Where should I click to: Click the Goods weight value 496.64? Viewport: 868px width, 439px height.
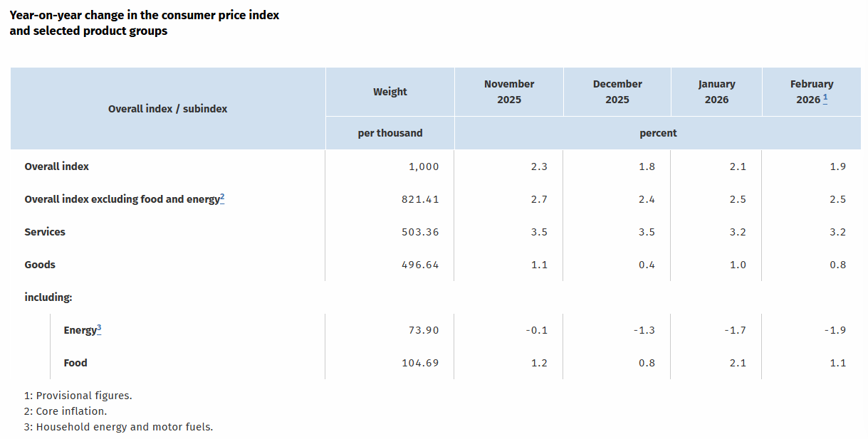coord(420,265)
